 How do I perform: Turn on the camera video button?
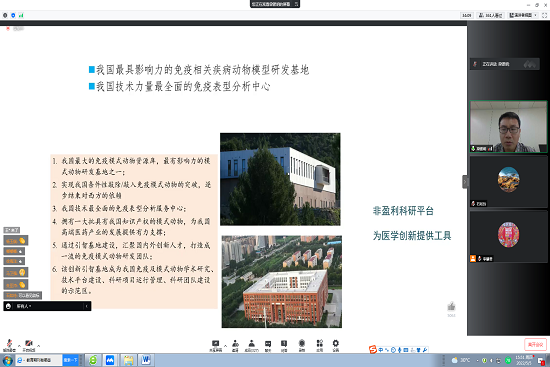click(x=29, y=345)
